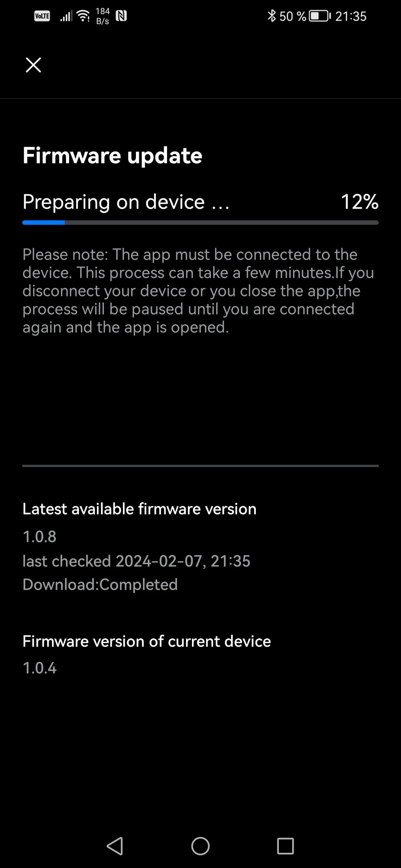This screenshot has width=401, height=868.
Task: Click the firmware update progress bar
Action: (x=200, y=223)
